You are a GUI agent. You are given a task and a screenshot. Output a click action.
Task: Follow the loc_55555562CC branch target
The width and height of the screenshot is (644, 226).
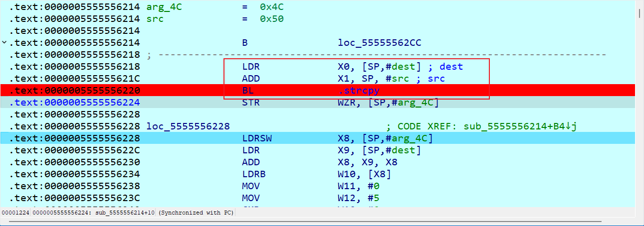point(379,43)
